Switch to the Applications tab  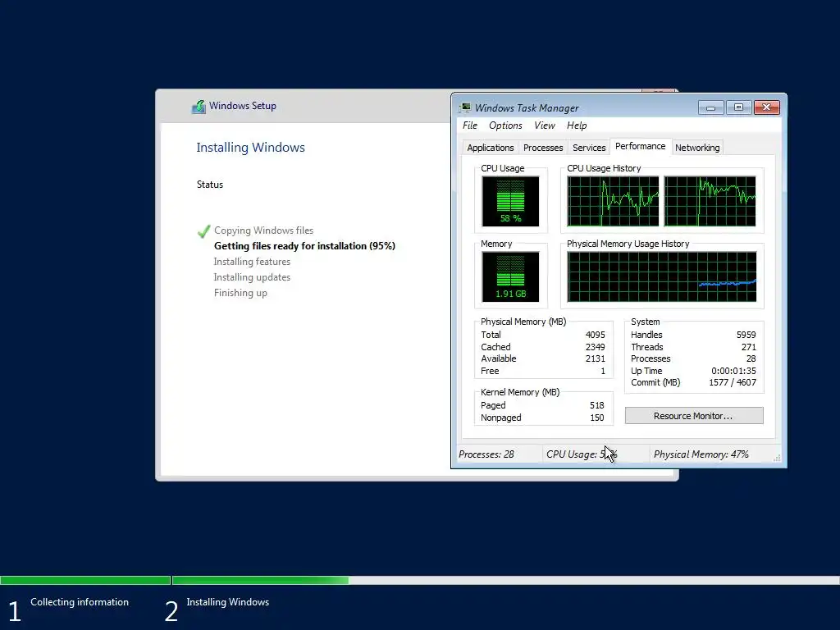click(491, 148)
